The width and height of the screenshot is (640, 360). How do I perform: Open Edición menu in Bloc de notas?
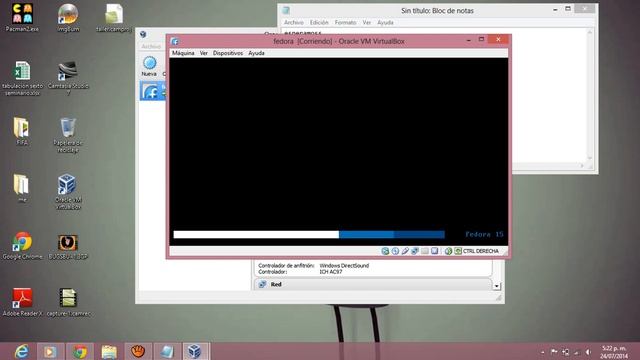319,22
